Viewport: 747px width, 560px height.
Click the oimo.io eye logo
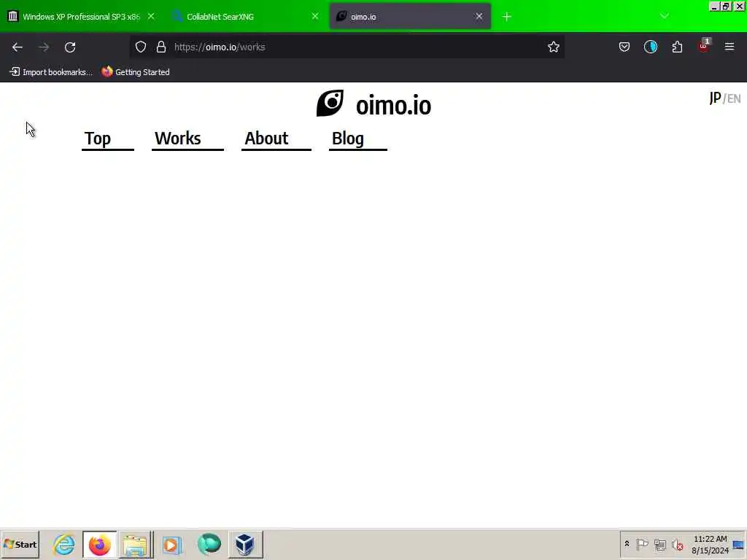pos(330,103)
